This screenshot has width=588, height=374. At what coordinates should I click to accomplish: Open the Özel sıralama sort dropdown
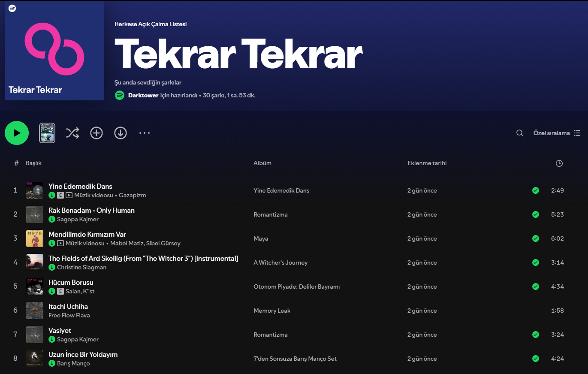pos(557,133)
